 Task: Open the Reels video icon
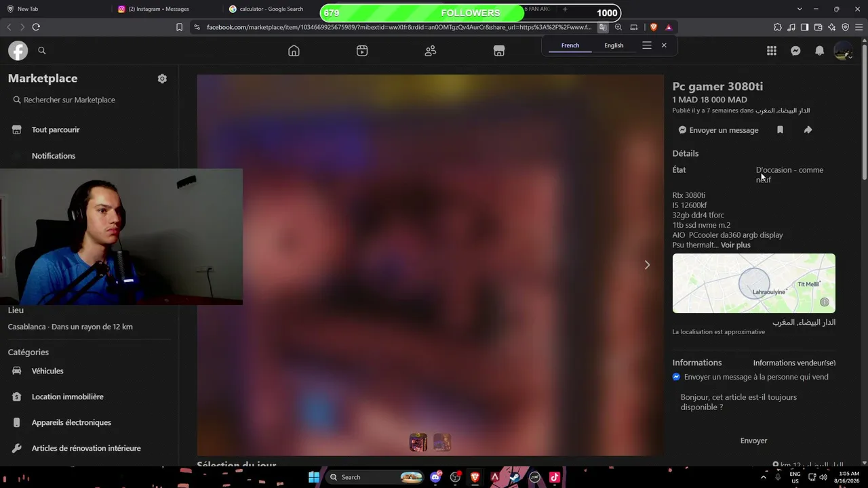(x=362, y=51)
